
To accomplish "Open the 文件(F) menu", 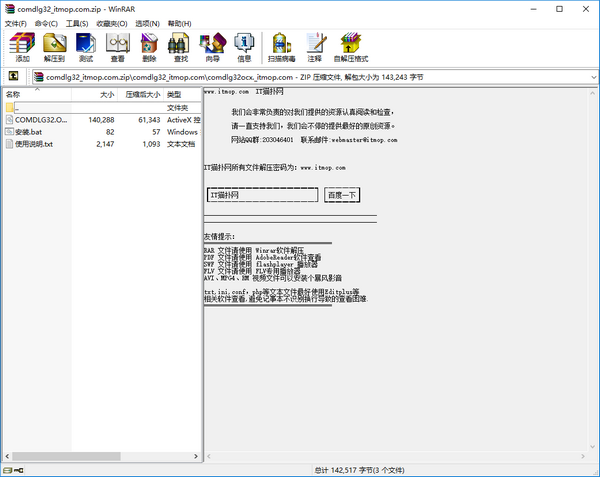I will pos(16,23).
